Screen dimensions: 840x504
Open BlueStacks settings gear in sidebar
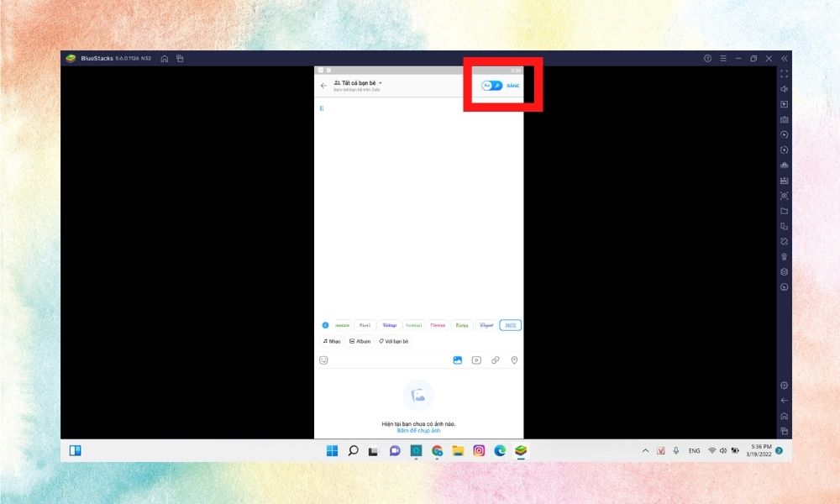pyautogui.click(x=784, y=385)
